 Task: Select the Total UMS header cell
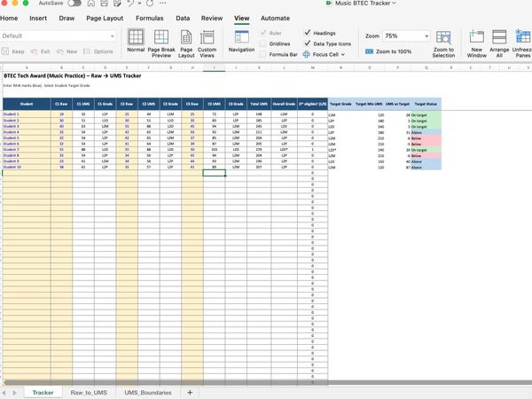pos(259,104)
